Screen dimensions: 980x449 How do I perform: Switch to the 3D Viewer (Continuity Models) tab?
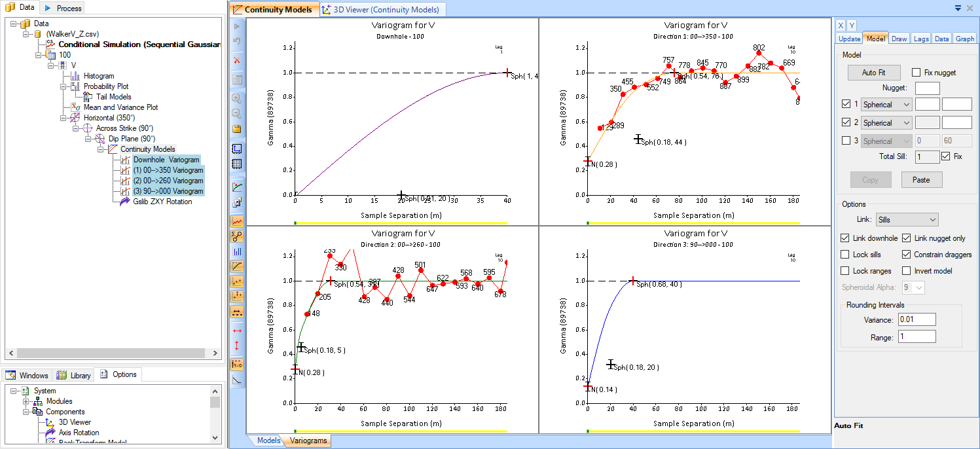[384, 9]
